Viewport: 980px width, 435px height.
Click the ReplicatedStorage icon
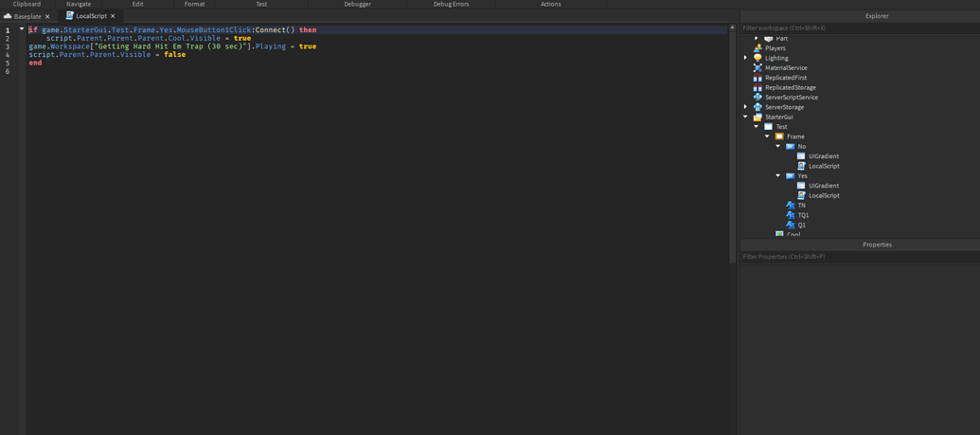click(757, 87)
